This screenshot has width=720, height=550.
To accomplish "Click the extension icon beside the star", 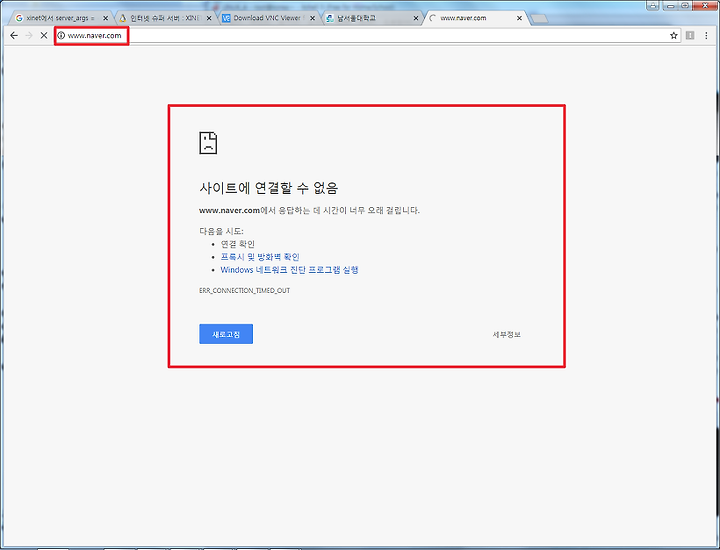I will pos(690,35).
